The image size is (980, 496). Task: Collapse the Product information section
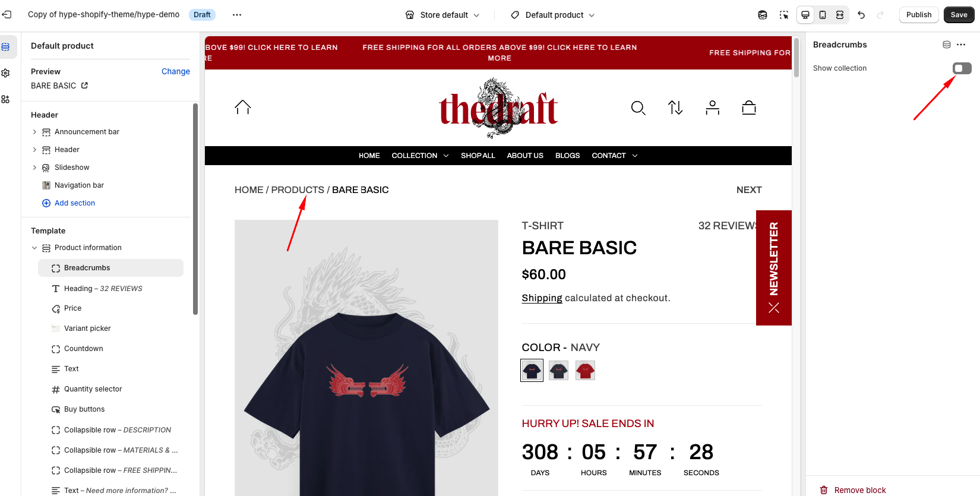tap(34, 248)
